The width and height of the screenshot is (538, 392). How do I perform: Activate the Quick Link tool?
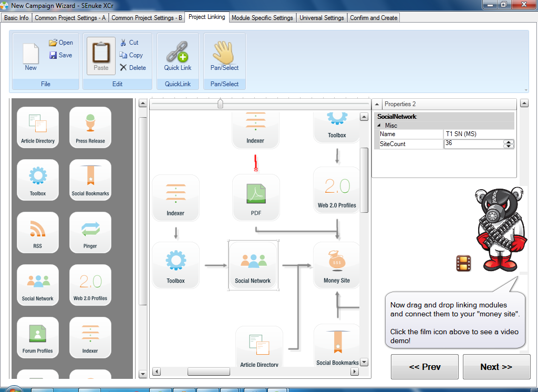coord(178,56)
